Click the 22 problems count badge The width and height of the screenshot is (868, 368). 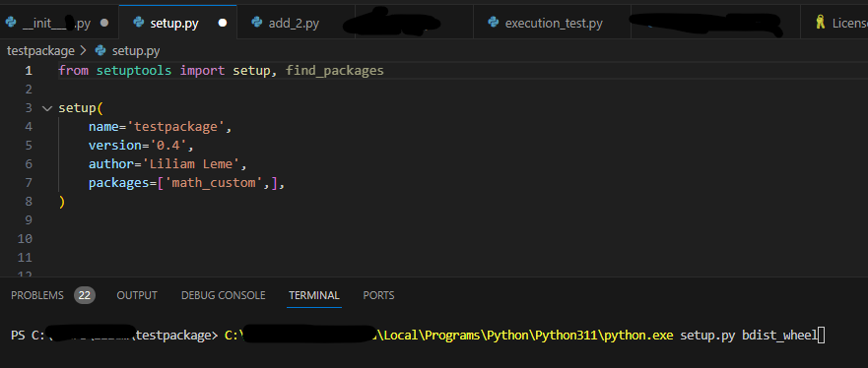click(x=85, y=295)
